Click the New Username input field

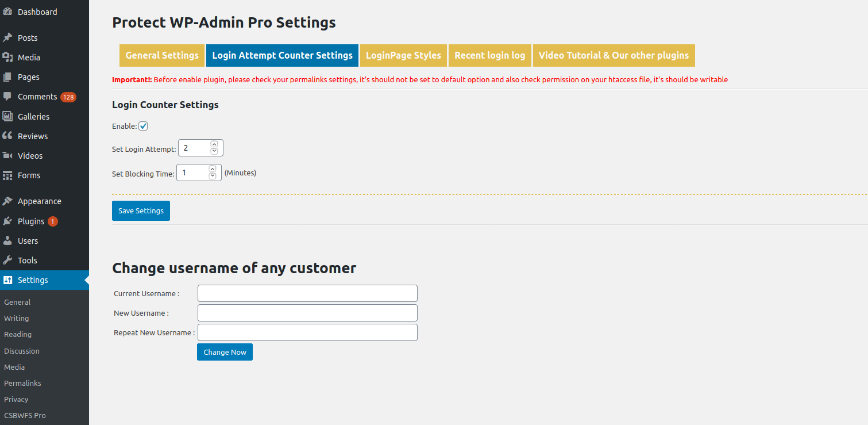pos(307,313)
